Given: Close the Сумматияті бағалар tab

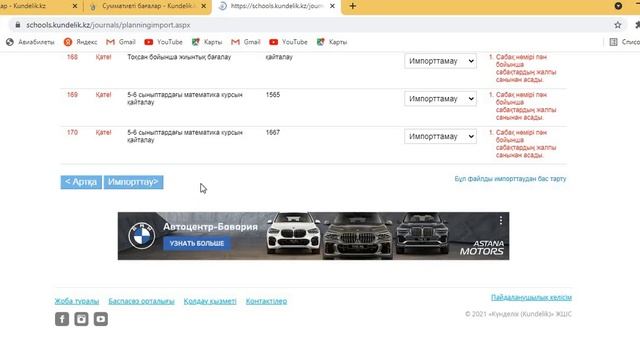Looking at the screenshot, I should pos(204,6).
